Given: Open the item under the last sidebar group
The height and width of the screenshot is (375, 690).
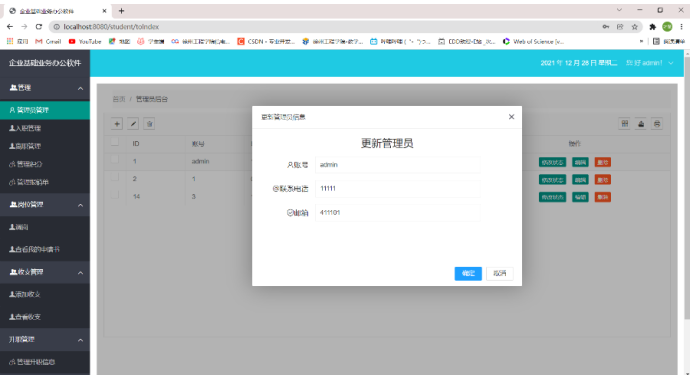Looking at the screenshot, I should [45, 362].
